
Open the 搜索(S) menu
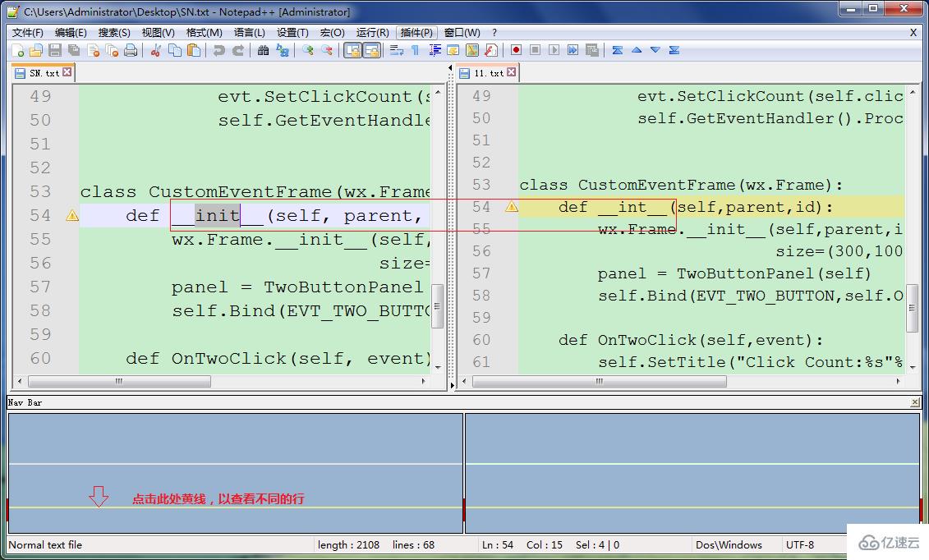[x=114, y=33]
